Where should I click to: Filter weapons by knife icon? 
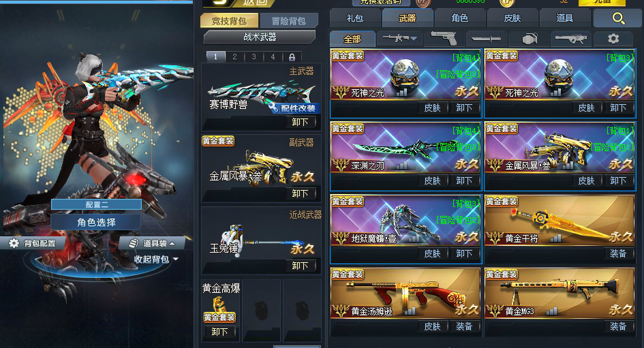point(486,39)
